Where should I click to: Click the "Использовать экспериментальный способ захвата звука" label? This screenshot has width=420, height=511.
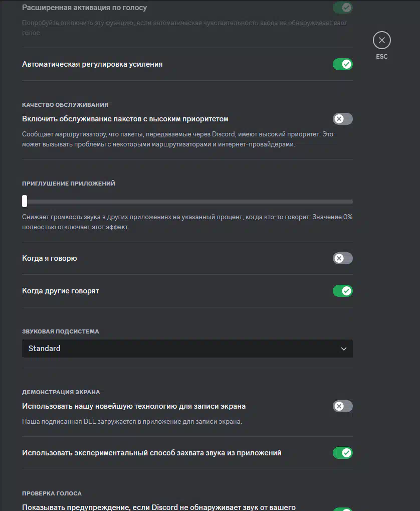(x=152, y=453)
